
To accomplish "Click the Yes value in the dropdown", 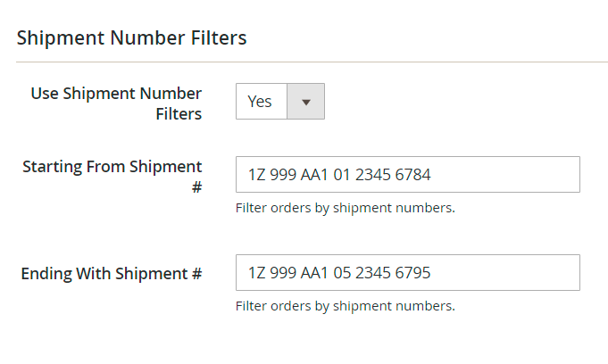I will 260,102.
